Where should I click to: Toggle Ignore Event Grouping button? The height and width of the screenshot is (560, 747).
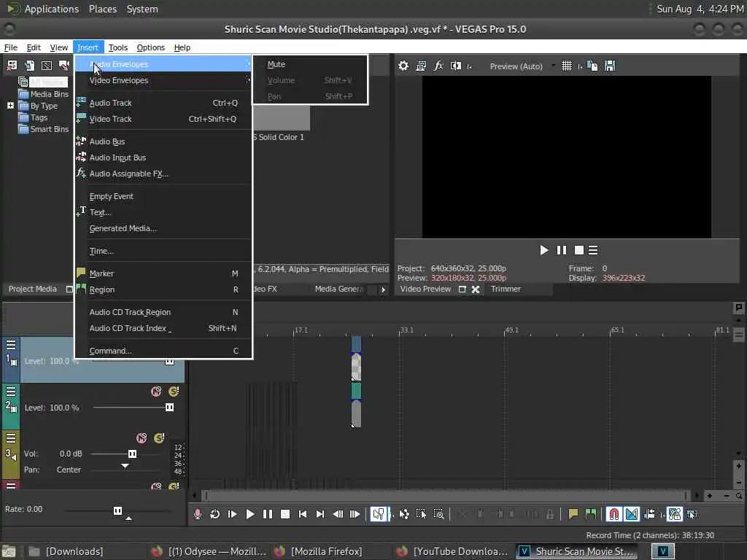click(x=692, y=514)
